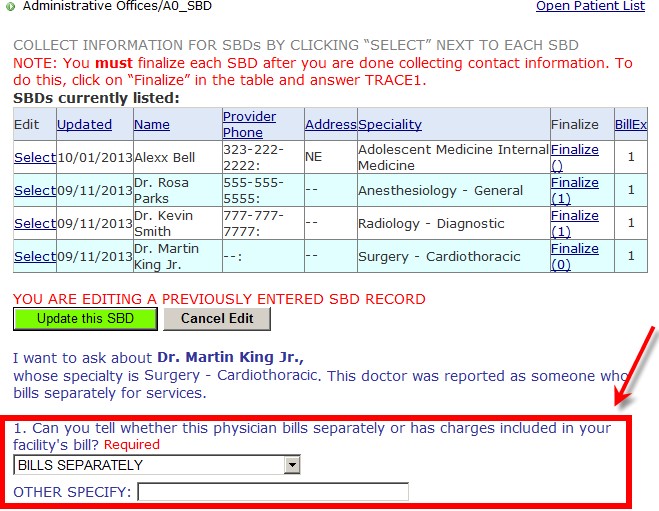Screen dimensions: 659x511
Task: Select the Dr. Martin King Jr. row
Action: (x=34, y=256)
